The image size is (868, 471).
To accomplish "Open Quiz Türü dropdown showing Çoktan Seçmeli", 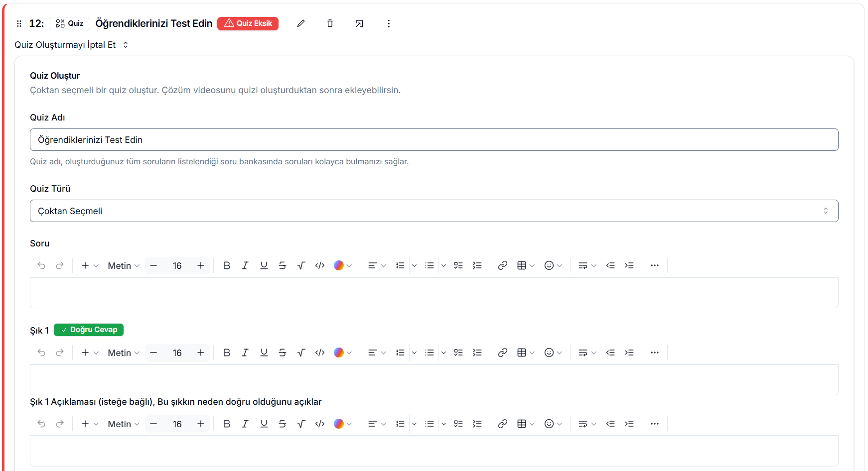I will [434, 211].
